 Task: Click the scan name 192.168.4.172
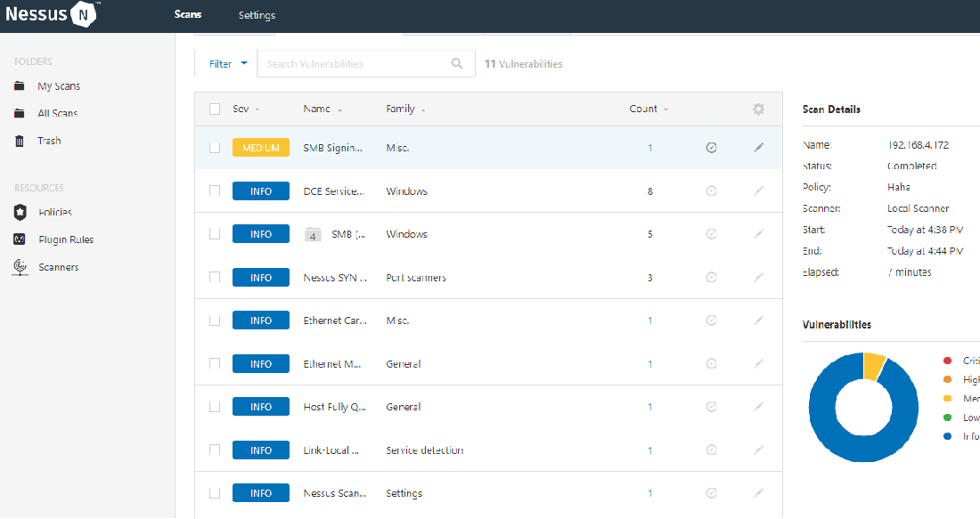pyautogui.click(x=919, y=145)
